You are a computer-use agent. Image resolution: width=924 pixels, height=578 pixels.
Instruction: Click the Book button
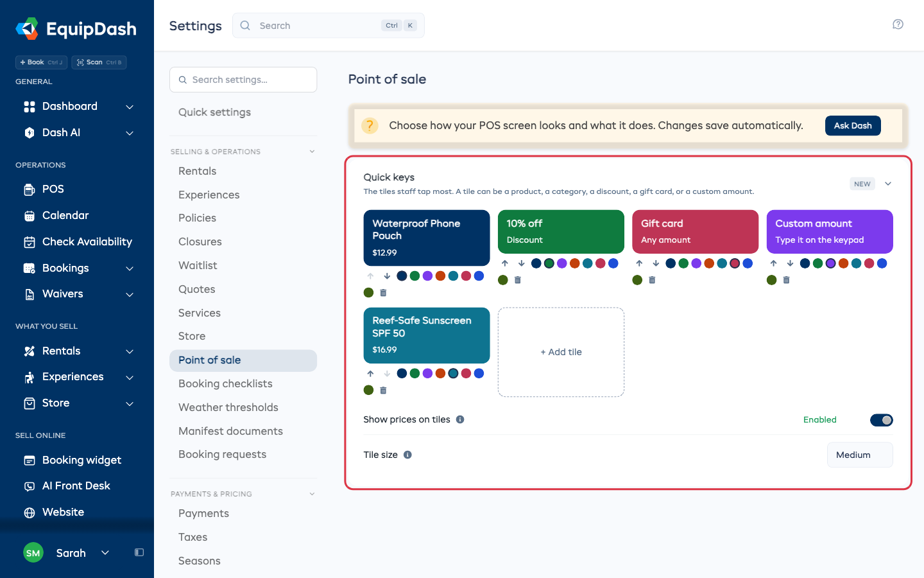(x=41, y=62)
